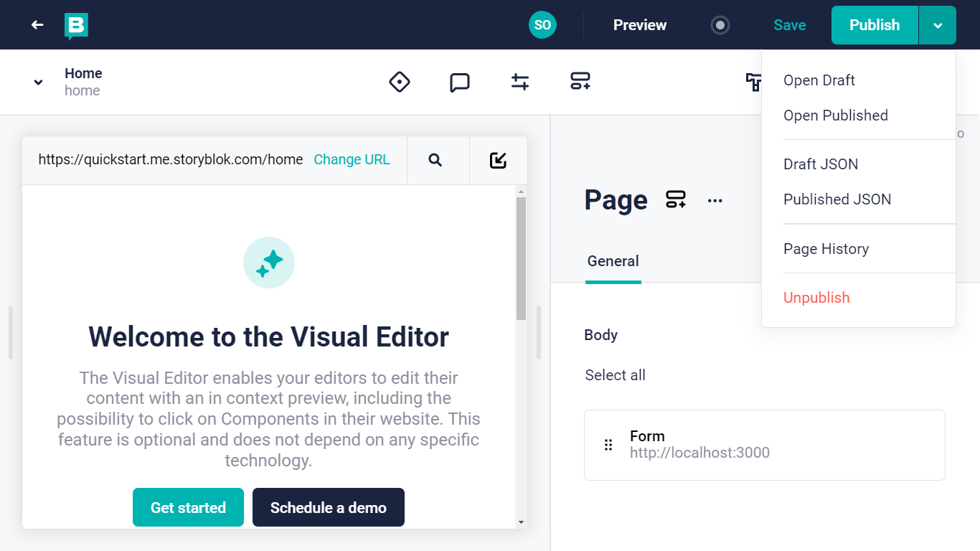Click the Form block drag handle
The image size is (980, 551).
(608, 445)
